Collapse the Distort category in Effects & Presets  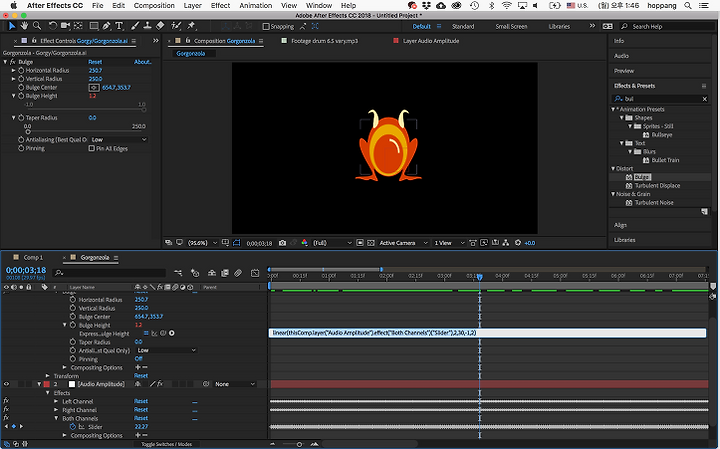point(613,168)
